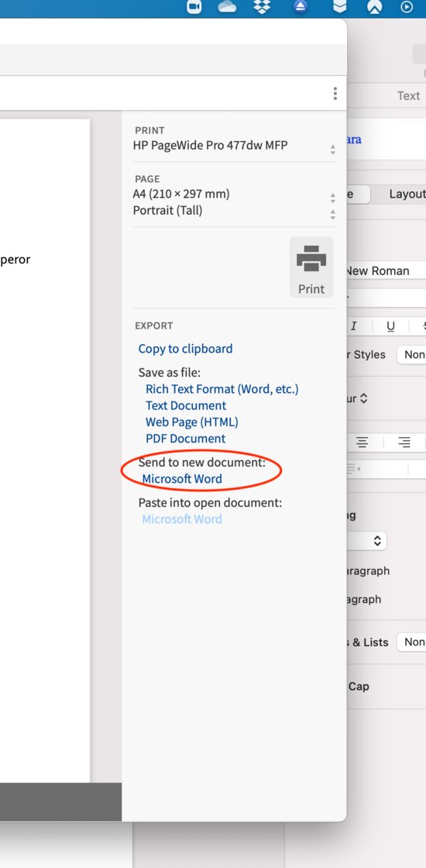Click the greyed-out Microsoft Word paste link
This screenshot has width=426, height=868.
point(182,519)
